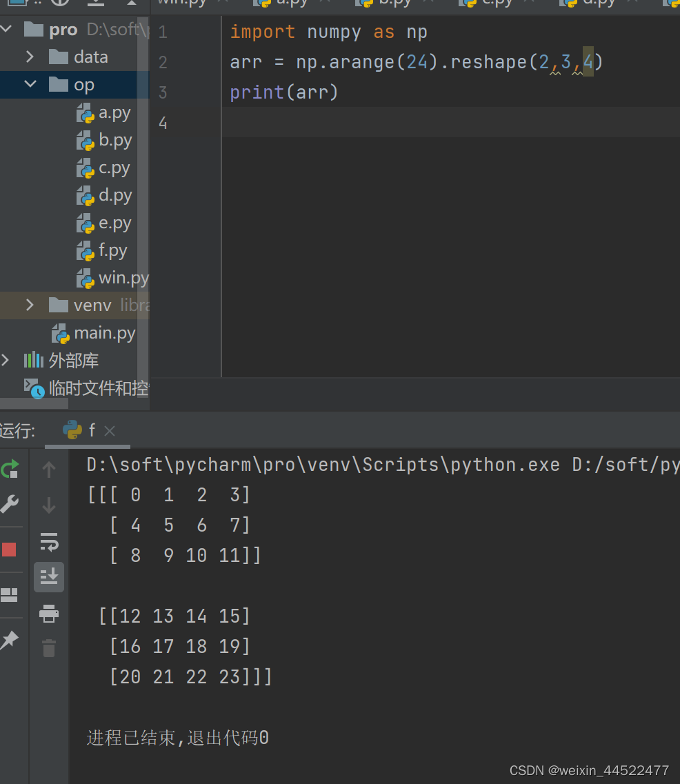The height and width of the screenshot is (784, 680).
Task: Click line number 1 in the gutter
Action: point(163,32)
